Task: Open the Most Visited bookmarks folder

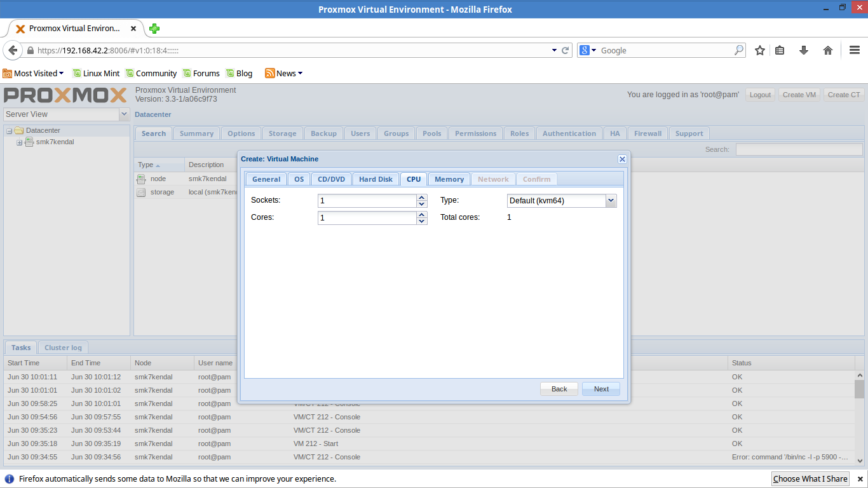Action: click(x=34, y=73)
